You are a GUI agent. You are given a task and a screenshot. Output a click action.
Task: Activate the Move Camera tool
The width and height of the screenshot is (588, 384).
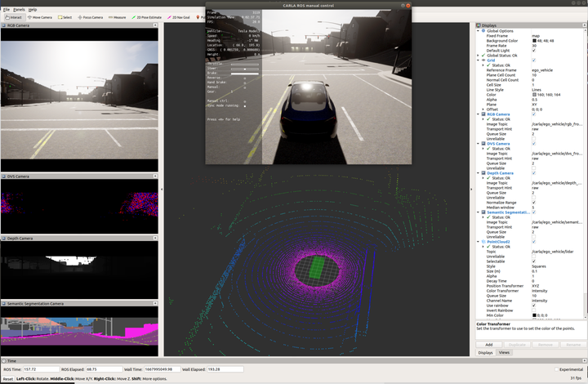39,16
